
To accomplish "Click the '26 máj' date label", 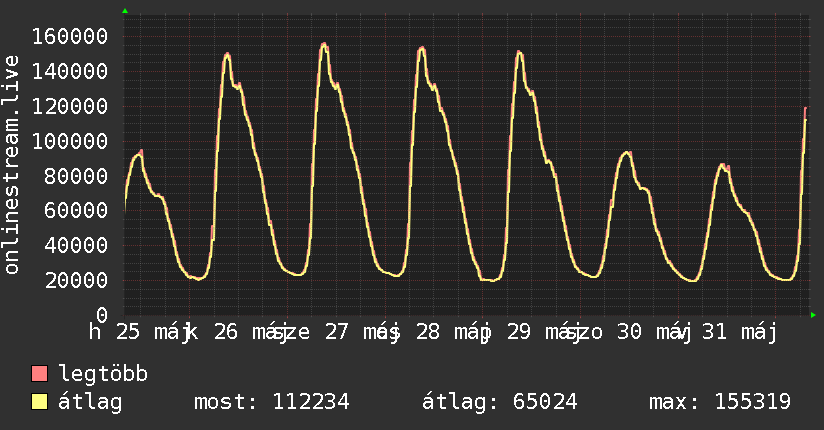I will click(250, 332).
